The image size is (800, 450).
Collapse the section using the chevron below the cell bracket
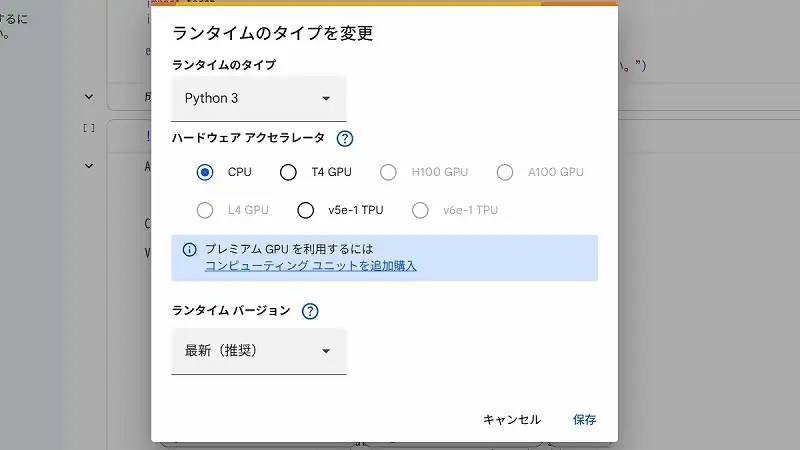point(89,166)
